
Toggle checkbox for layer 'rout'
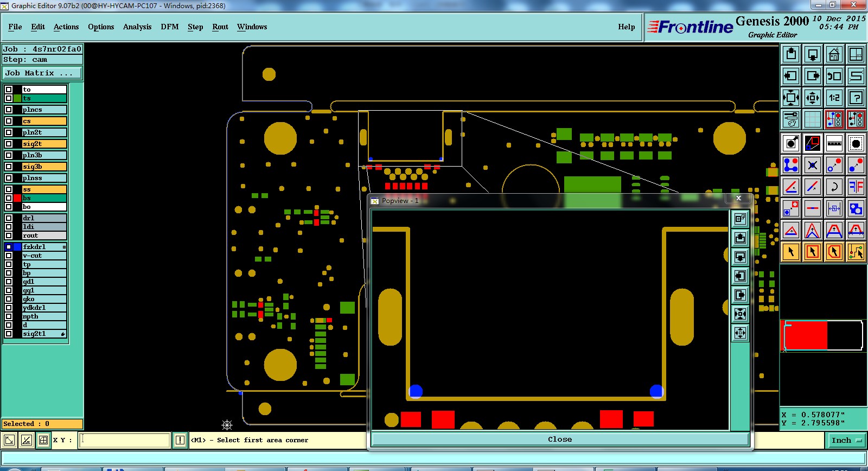[9, 235]
